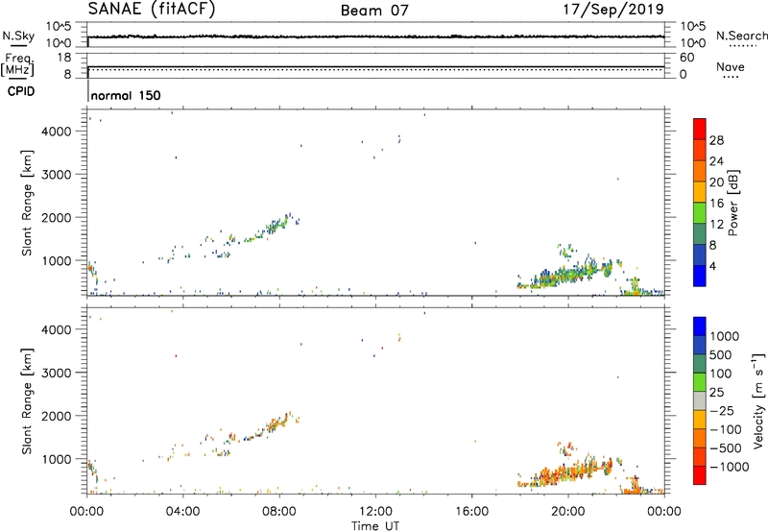Click the red top segment of Power color bar
Screen dimensions: 768x532
click(700, 129)
